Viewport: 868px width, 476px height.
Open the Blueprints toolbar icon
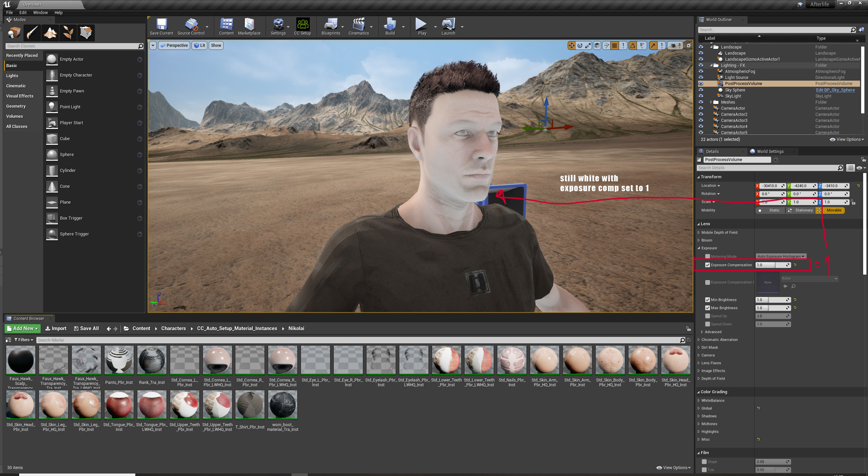point(330,27)
